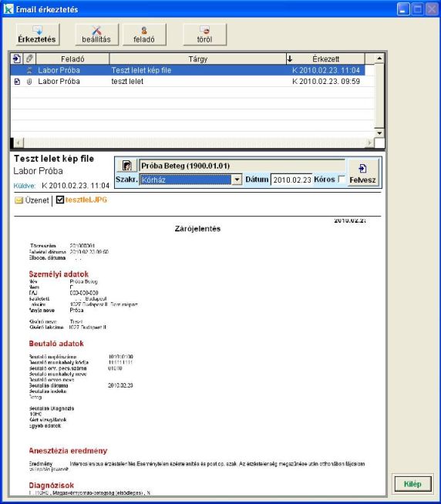The height and width of the screenshot is (504, 441).
Task: Switch to the Üzenet message tab
Action: (32, 200)
